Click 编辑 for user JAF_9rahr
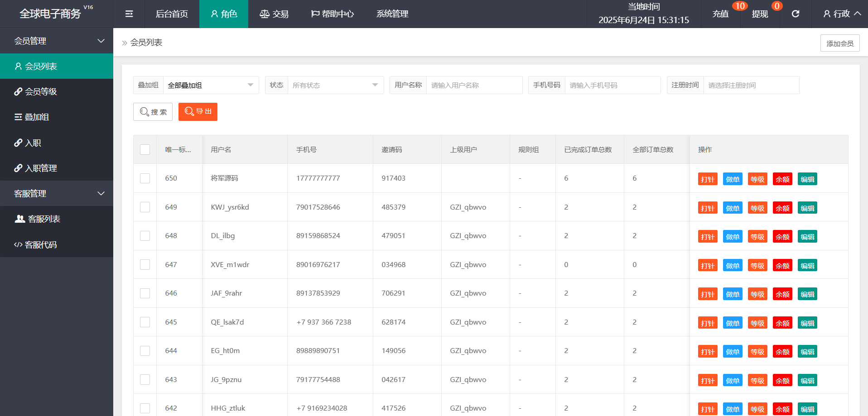This screenshot has width=868, height=416. [x=807, y=294]
